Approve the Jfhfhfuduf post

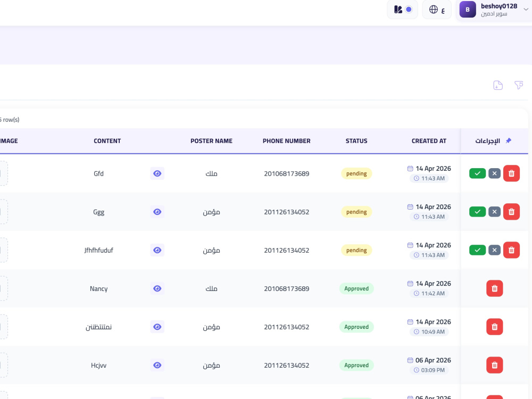[477, 250]
